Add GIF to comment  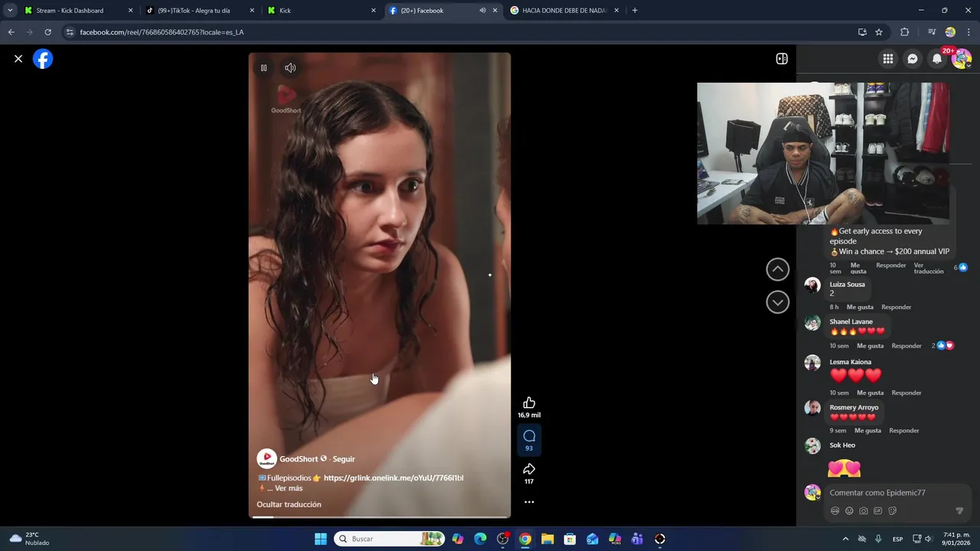878,511
